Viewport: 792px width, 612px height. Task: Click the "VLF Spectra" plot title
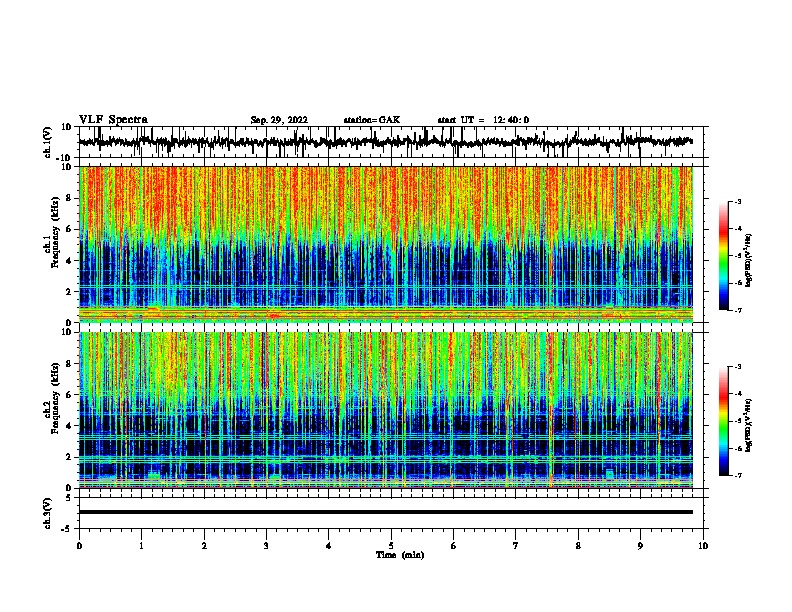click(113, 120)
